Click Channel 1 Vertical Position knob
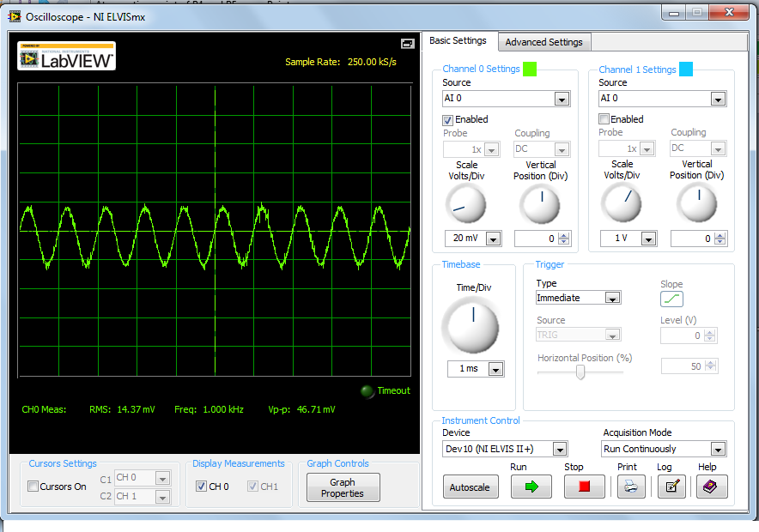This screenshot has width=759, height=532. click(697, 203)
